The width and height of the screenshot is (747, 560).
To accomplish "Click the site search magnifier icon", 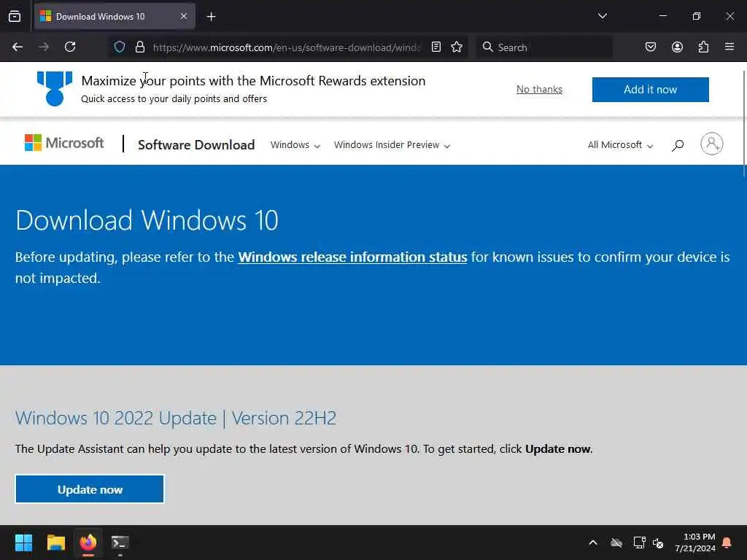I will click(678, 145).
